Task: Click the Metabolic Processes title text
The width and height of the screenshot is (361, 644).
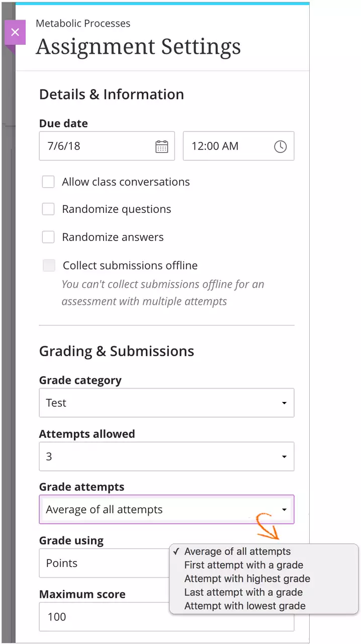Action: click(83, 24)
